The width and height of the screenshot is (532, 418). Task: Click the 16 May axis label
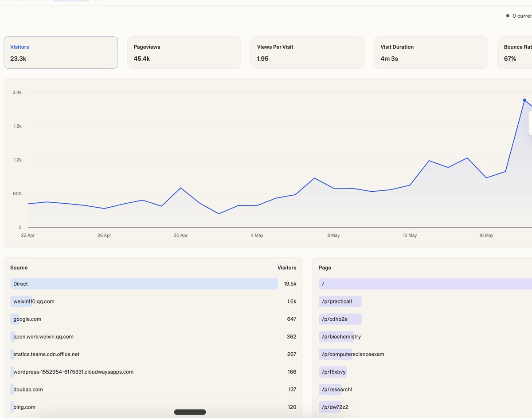[x=486, y=235]
